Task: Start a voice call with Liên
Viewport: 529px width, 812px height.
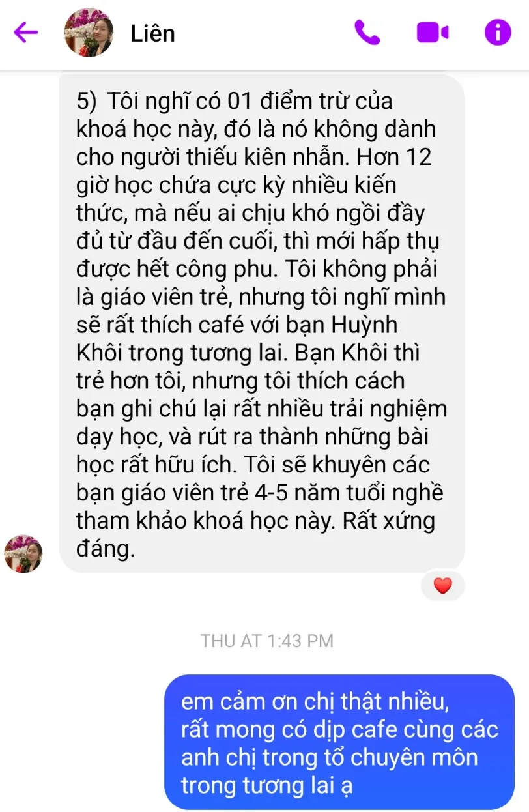Action: [367, 32]
